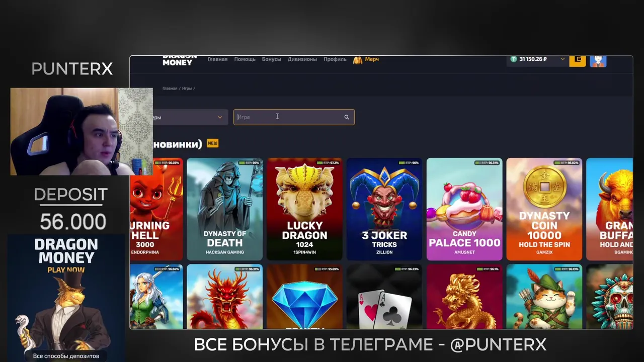
Task: Click Все способы депозитов caption
Action: 66,356
